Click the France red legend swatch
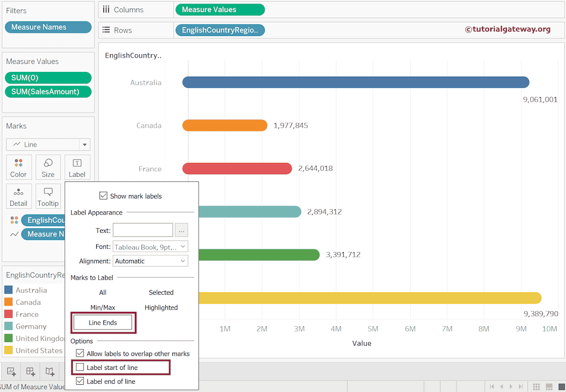Screen dimensions: 566x392 tap(9, 314)
